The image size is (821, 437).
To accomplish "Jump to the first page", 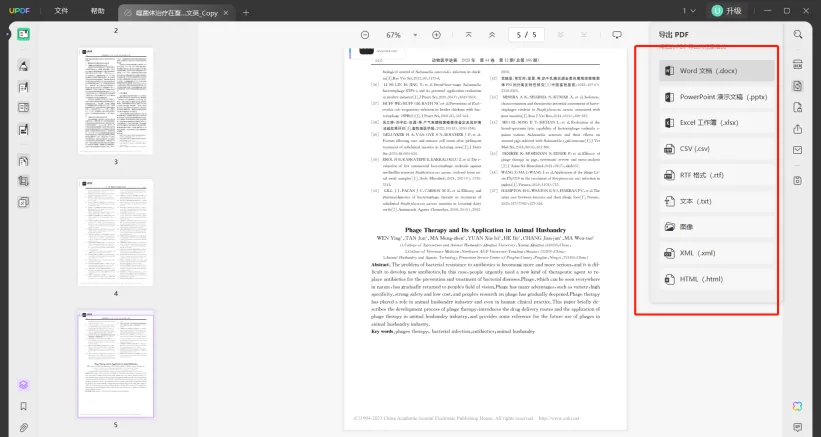I will [468, 35].
